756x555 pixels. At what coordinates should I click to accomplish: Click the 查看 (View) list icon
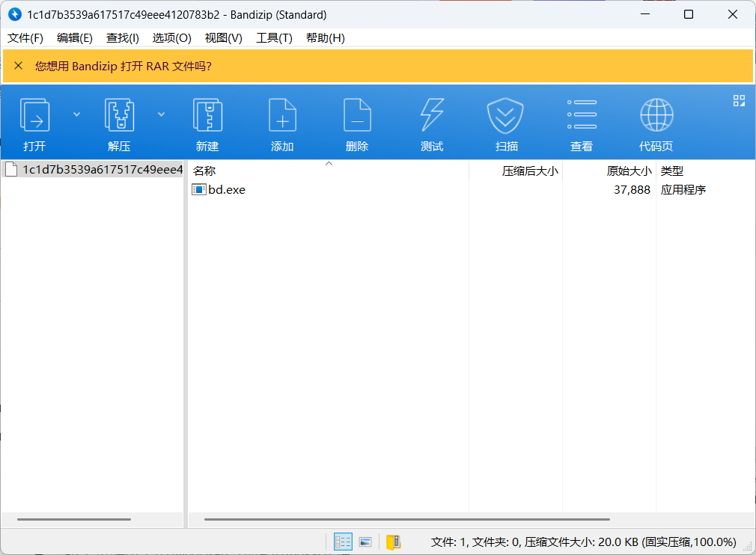click(x=582, y=114)
